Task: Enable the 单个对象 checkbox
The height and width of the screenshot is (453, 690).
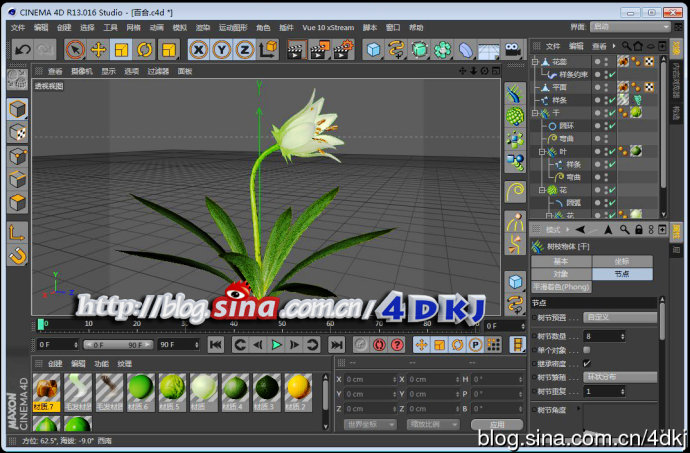Action: coord(587,350)
